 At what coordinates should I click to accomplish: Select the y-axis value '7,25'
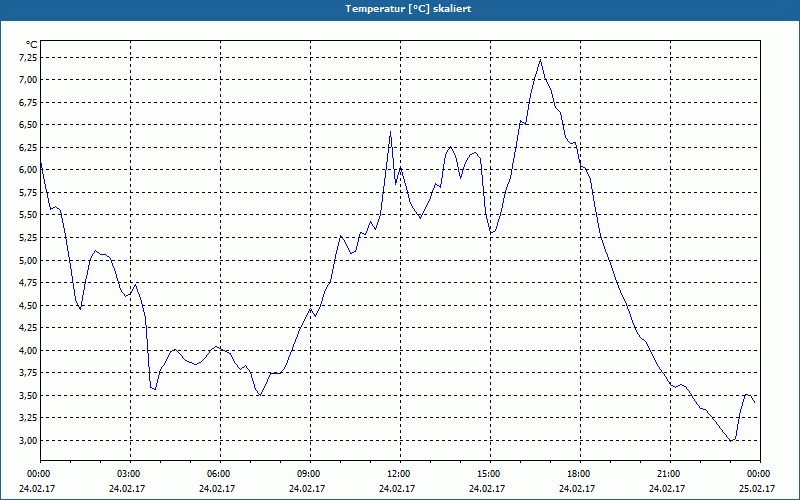28,58
